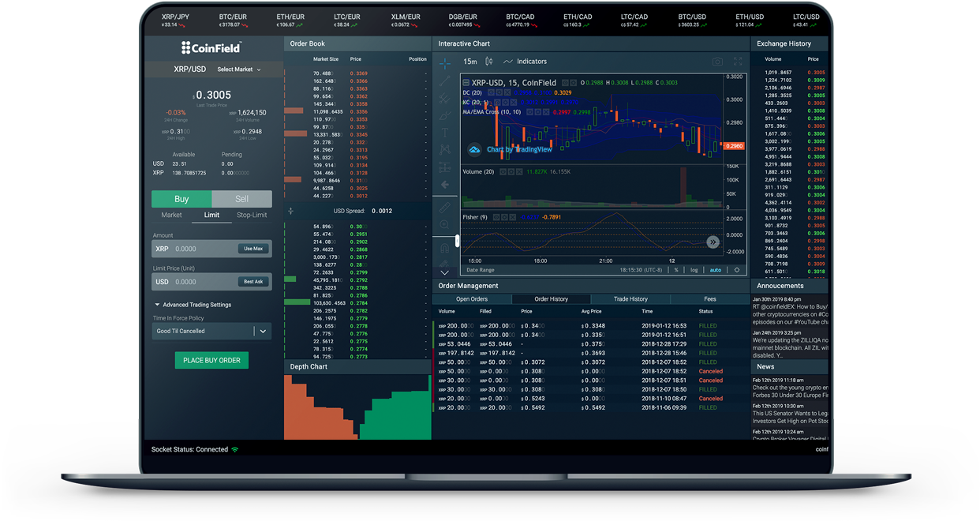Switch to Stop-Limit order tab
The image size is (980, 521).
(252, 216)
